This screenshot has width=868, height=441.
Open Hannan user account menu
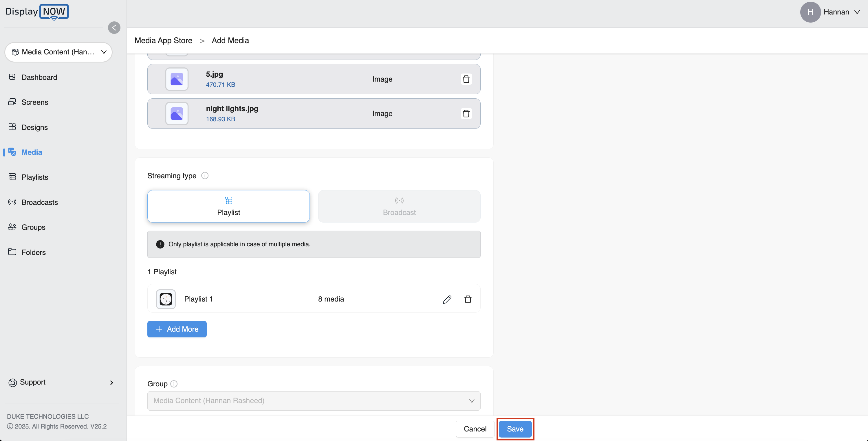click(x=830, y=12)
